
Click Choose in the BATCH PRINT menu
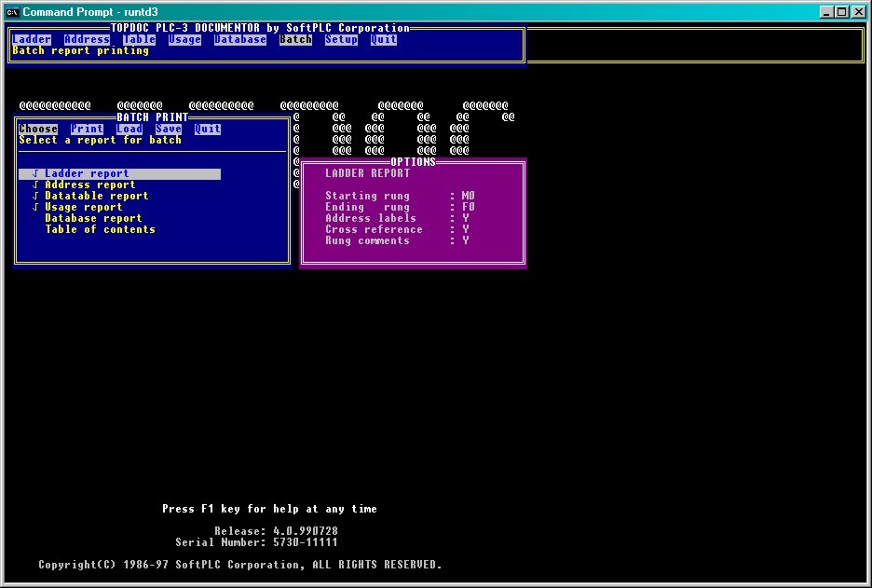point(37,129)
